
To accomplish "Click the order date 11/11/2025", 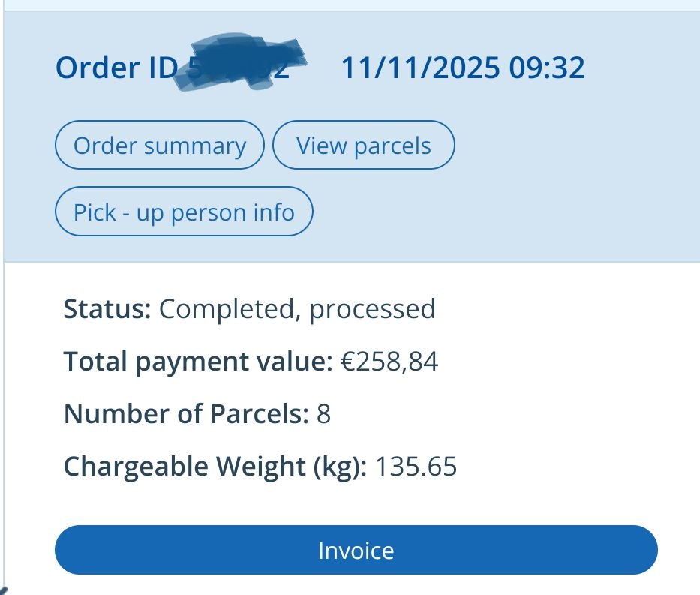I will coord(420,69).
